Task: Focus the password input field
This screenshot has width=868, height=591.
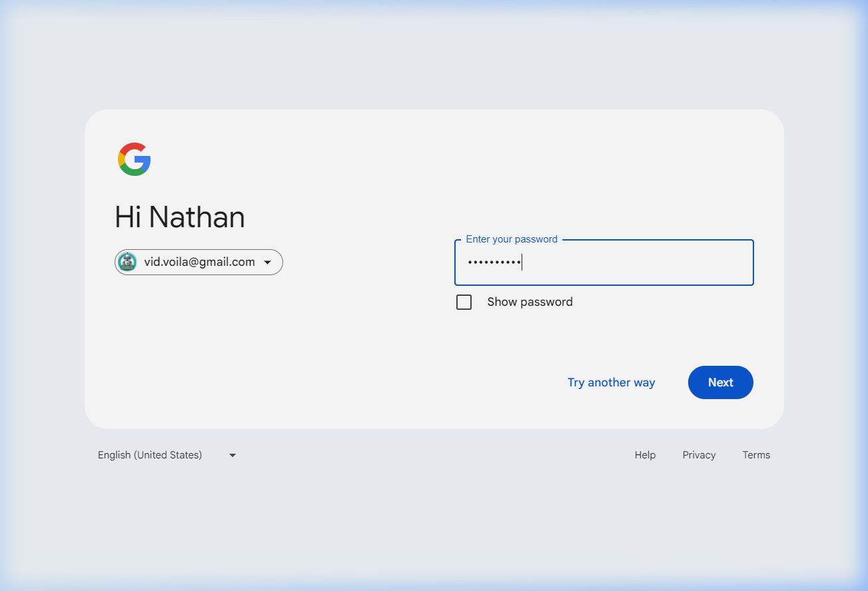Action: tap(633, 263)
